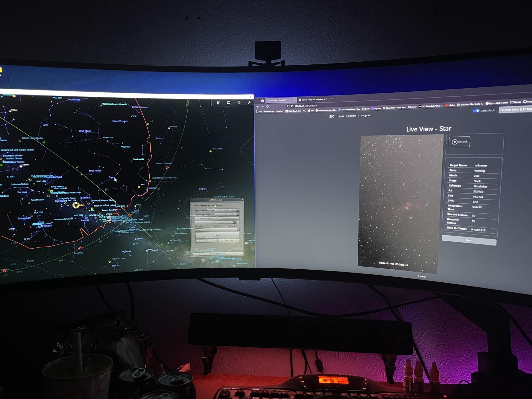Click the round dark icon in Stellarium's toolbar

pyautogui.click(x=229, y=103)
